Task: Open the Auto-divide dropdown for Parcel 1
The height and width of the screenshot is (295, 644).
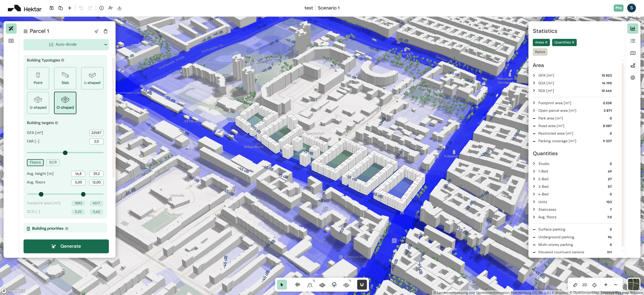Action: [x=66, y=44]
